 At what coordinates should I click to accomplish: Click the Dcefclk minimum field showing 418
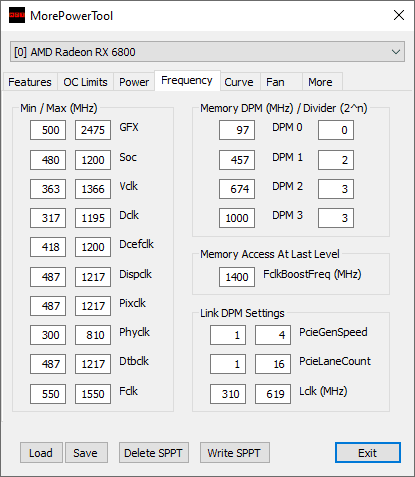pyautogui.click(x=48, y=247)
